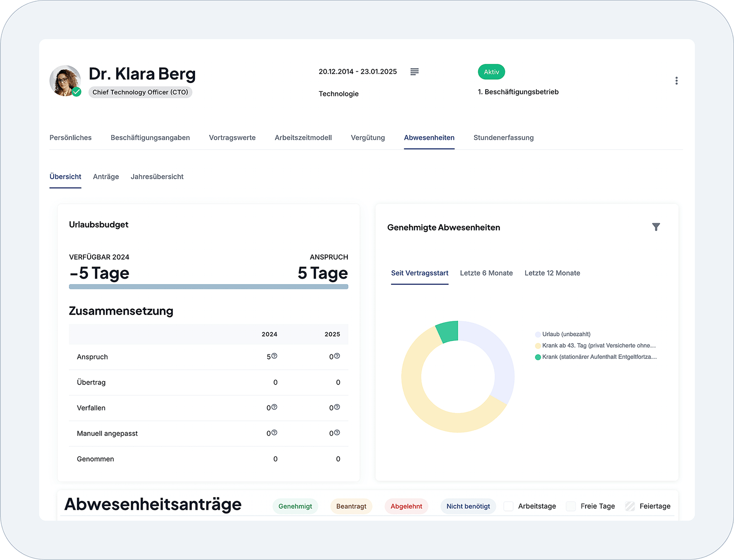Click help icon next to Verfallen 2024 value
Image resolution: width=734 pixels, height=560 pixels.
pos(274,407)
